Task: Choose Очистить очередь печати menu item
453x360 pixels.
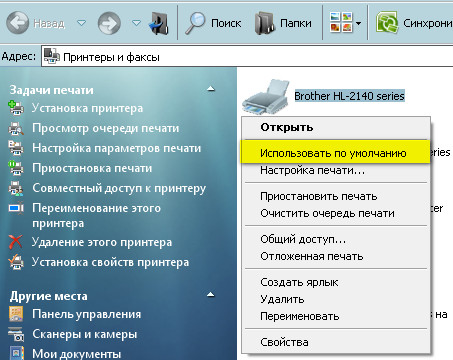Action: (x=336, y=213)
